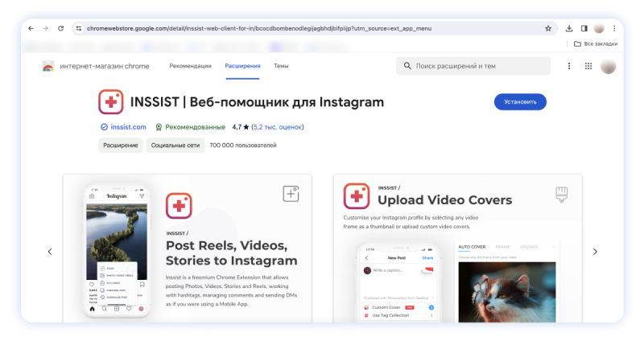Open the "Post Reels, Videos, Stories" screenshot
Image resolution: width=644 pixels, height=341 pixels.
(x=188, y=249)
